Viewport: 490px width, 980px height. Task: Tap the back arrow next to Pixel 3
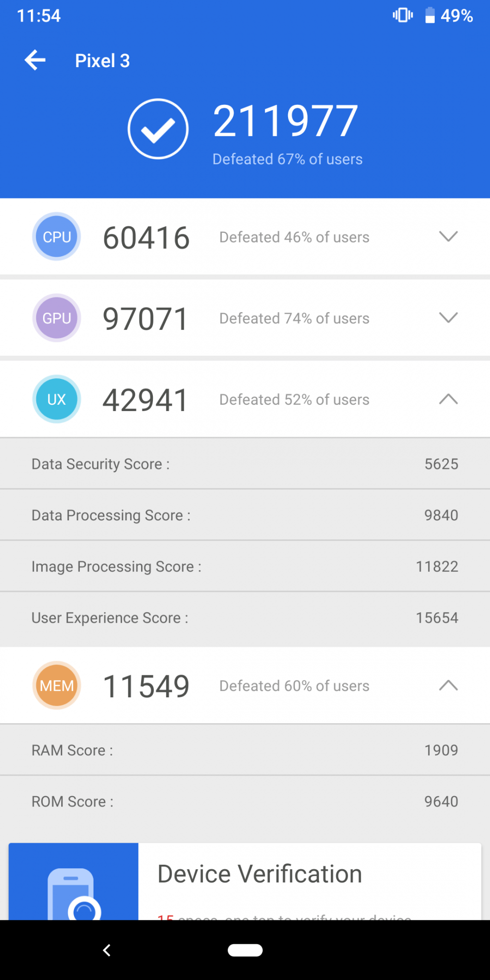coord(35,60)
